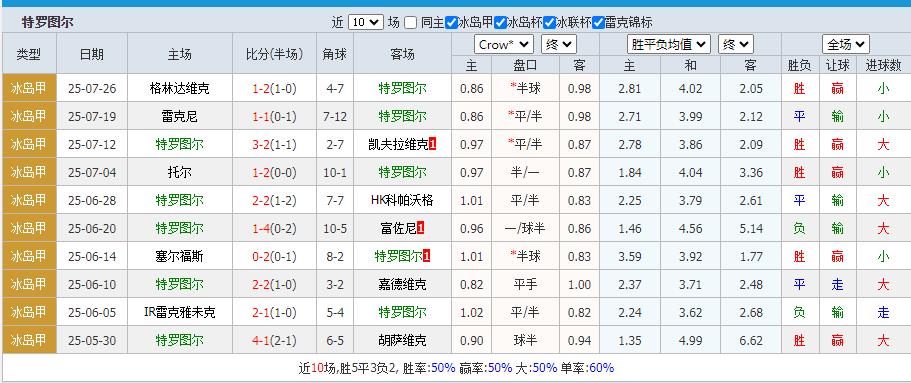Click the blue 走 goals result for 25-06-05

pyautogui.click(x=883, y=313)
